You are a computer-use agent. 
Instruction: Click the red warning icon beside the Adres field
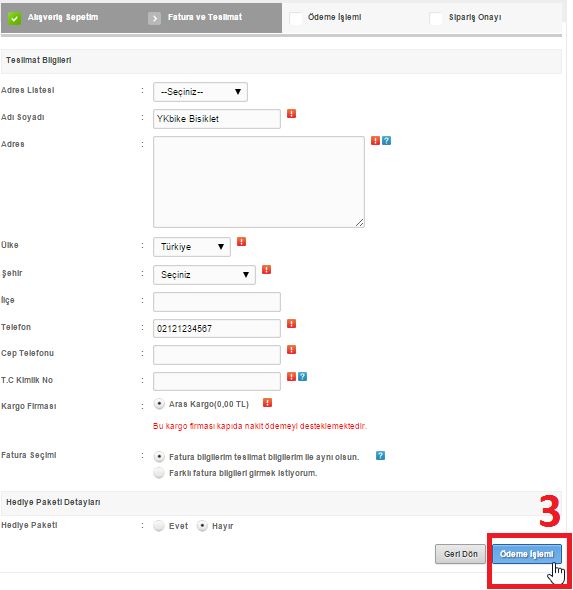point(375,141)
